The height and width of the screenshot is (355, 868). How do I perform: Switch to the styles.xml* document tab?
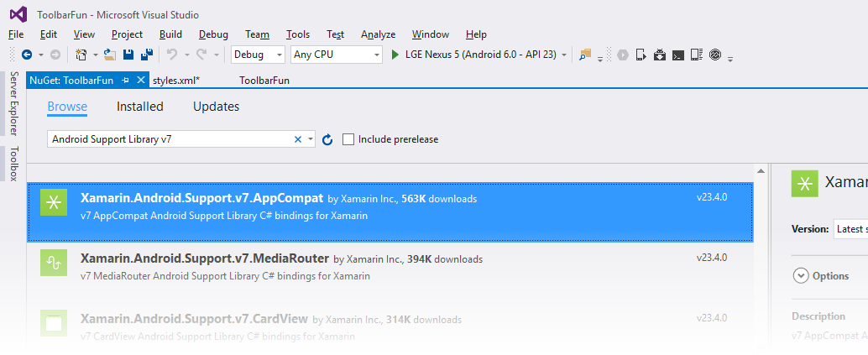[176, 81]
